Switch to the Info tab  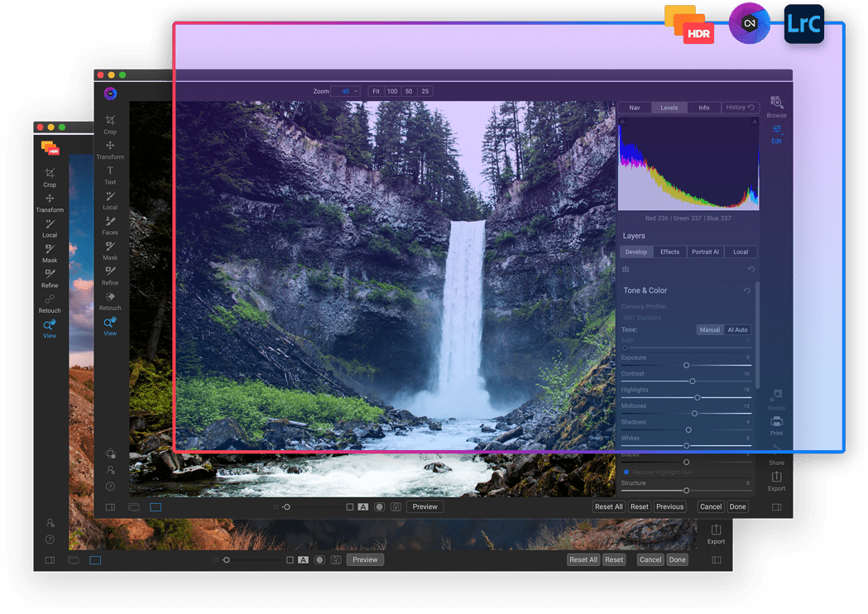pos(703,108)
